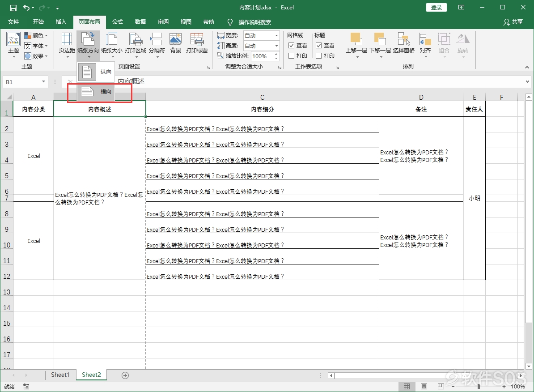Open the Align (对齐) menu
This screenshot has width=534, height=392.
click(x=425, y=45)
